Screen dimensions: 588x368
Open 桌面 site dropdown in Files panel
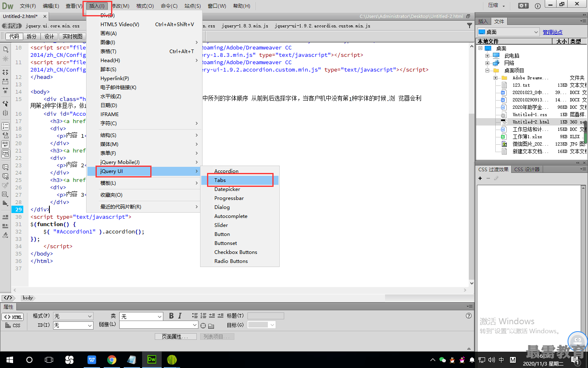point(508,32)
